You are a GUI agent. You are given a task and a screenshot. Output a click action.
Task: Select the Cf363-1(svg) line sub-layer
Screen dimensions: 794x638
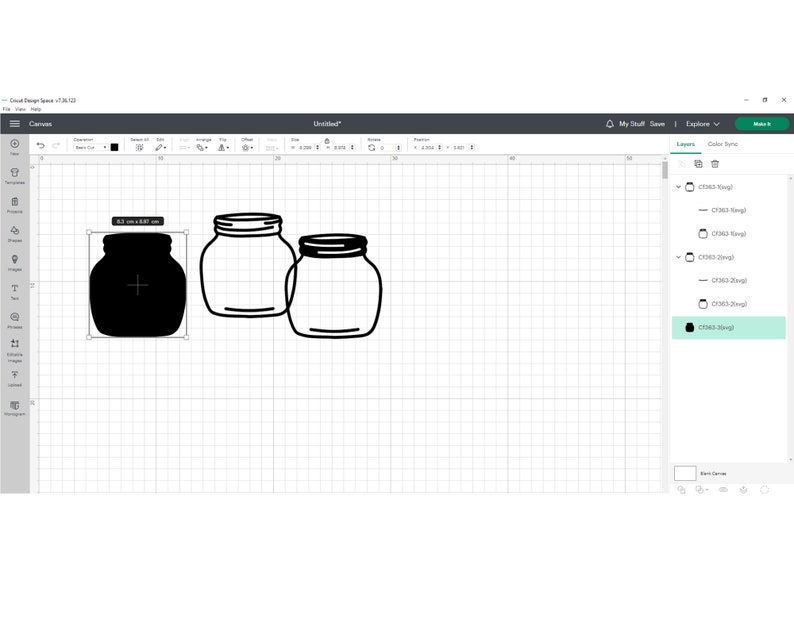tap(729, 210)
